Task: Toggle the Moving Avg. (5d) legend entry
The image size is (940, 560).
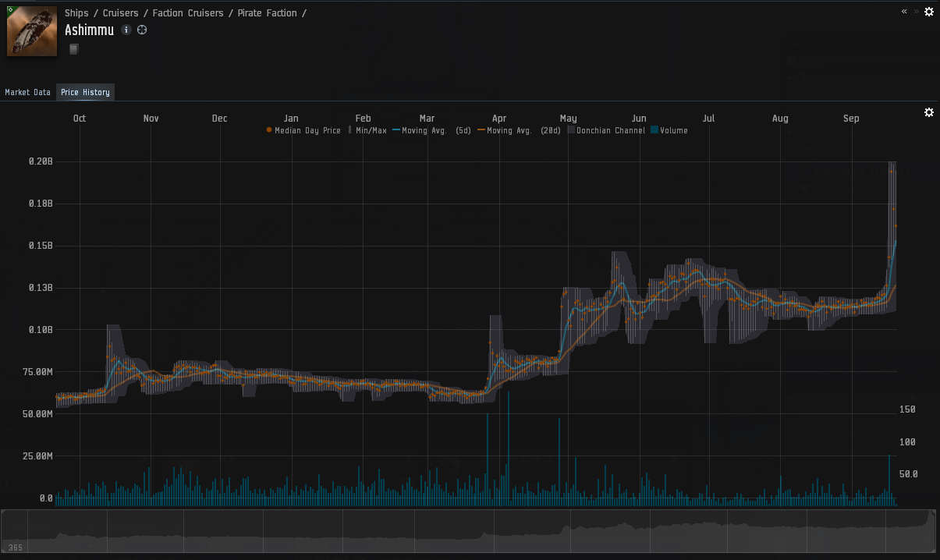Action: click(435, 130)
